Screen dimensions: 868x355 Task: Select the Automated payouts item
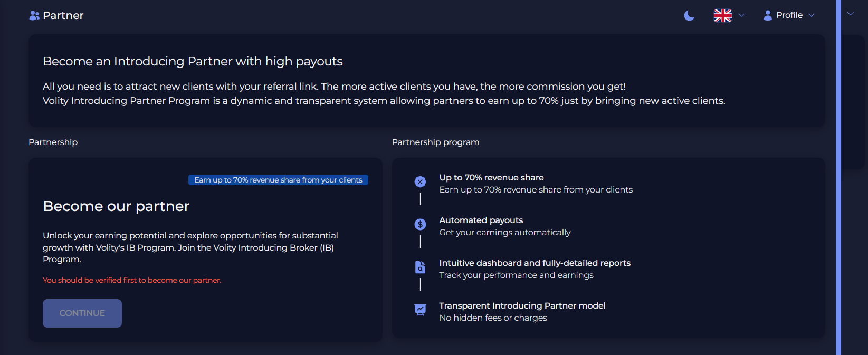pos(505,226)
